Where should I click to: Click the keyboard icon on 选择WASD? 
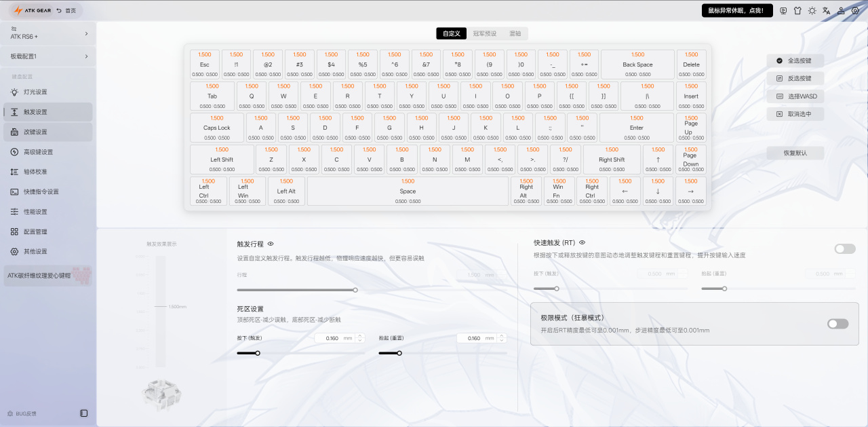(780, 96)
